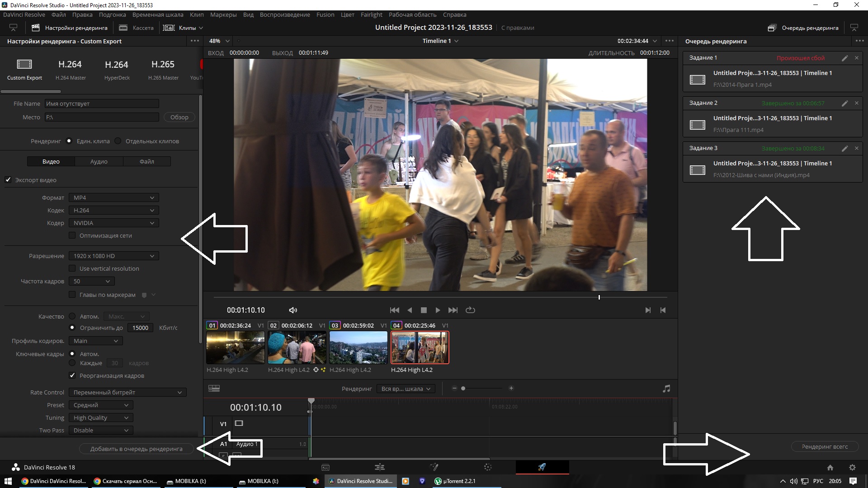Jump to last frame in viewer

[x=453, y=310]
